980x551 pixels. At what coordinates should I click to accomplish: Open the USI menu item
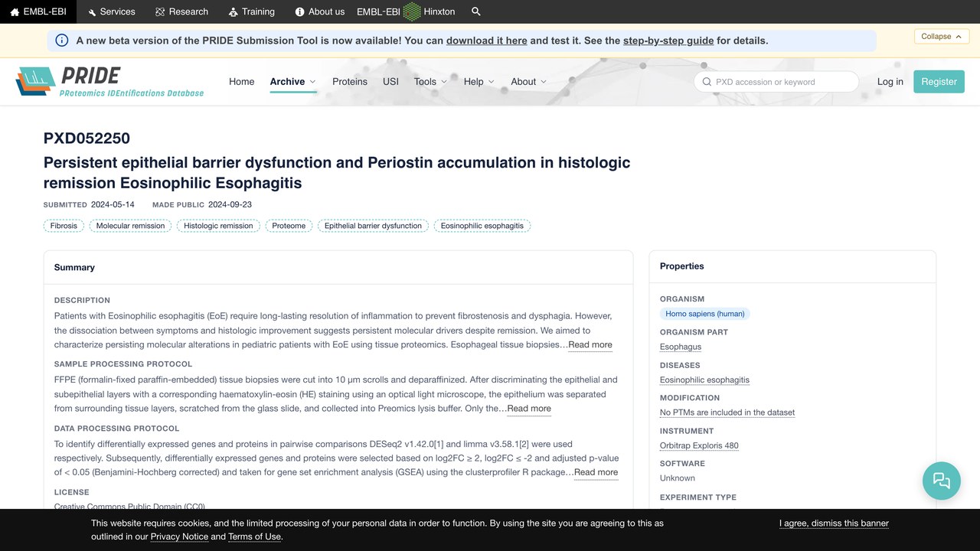point(390,82)
